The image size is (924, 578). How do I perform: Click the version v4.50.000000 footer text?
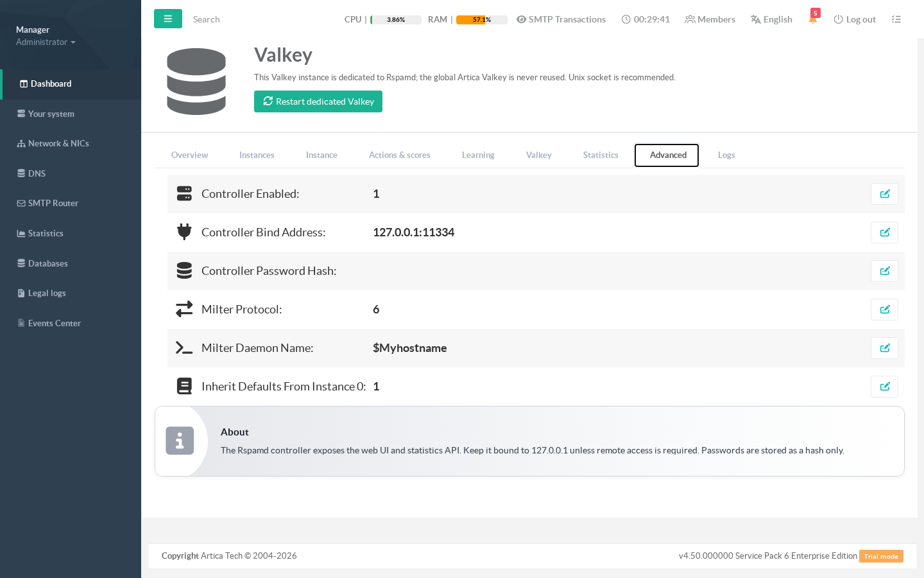pos(768,556)
